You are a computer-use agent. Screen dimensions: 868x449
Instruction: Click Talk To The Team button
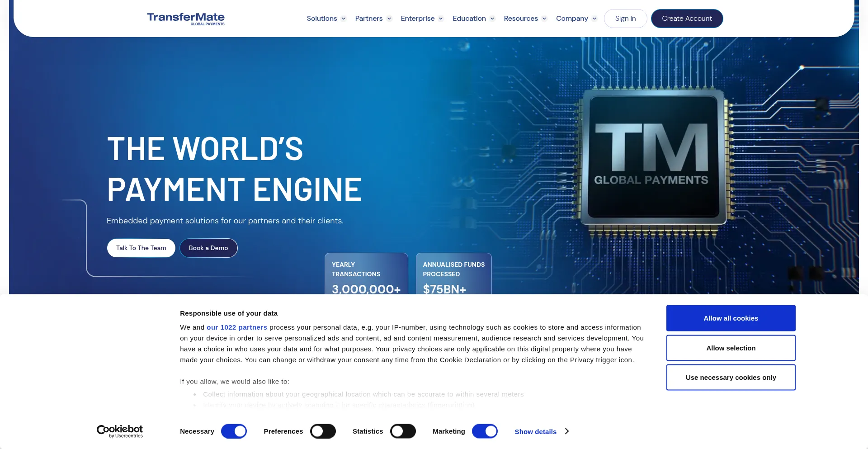141,248
